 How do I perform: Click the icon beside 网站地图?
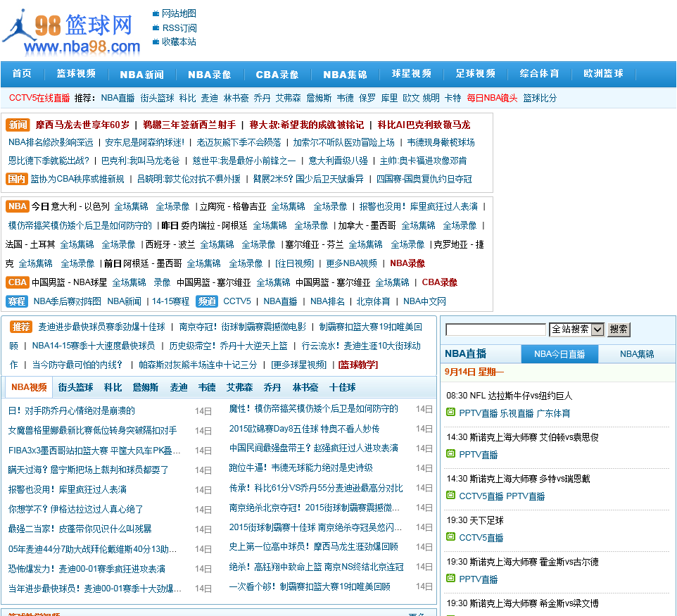pyautogui.click(x=156, y=14)
